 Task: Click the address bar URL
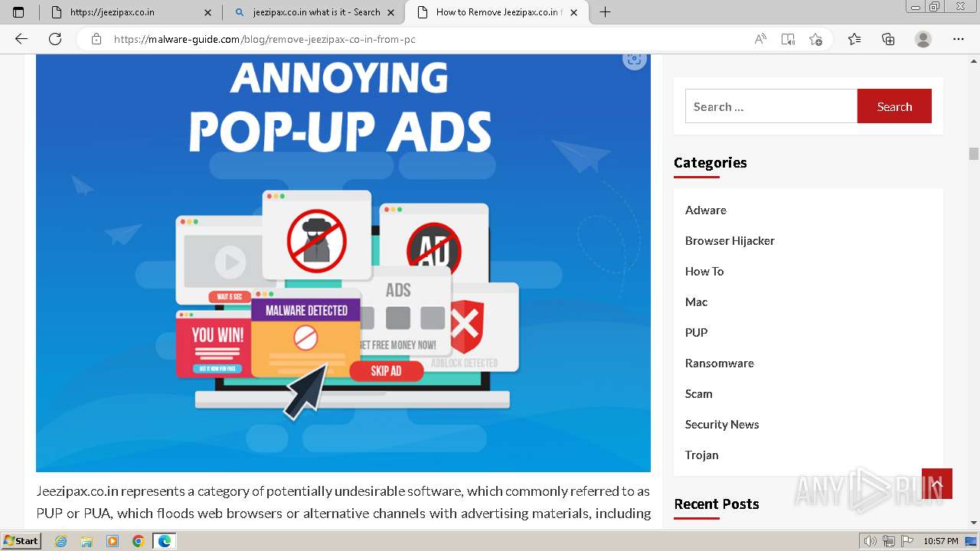[x=264, y=39]
